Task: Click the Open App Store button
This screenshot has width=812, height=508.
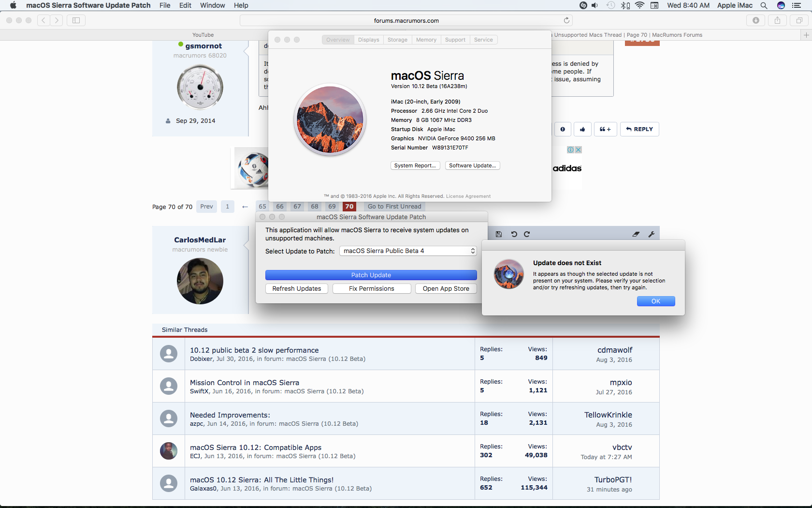Action: click(x=446, y=289)
